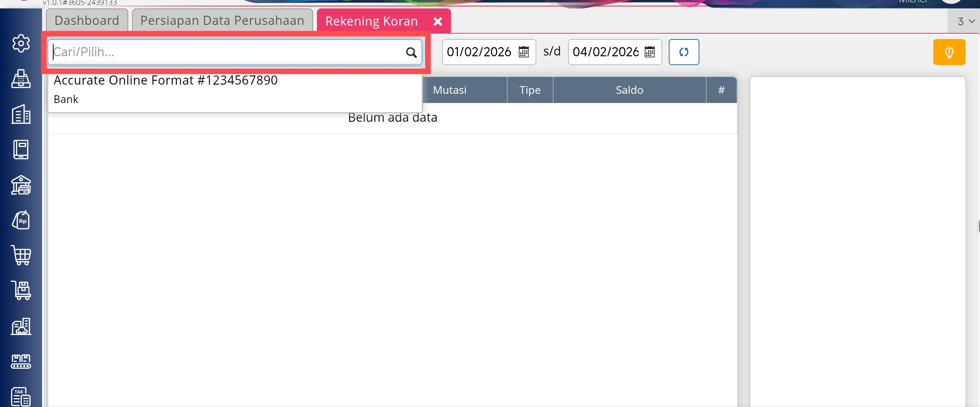Image resolution: width=980 pixels, height=407 pixels.
Task: Switch to the Dashboard tab
Action: coord(87,21)
